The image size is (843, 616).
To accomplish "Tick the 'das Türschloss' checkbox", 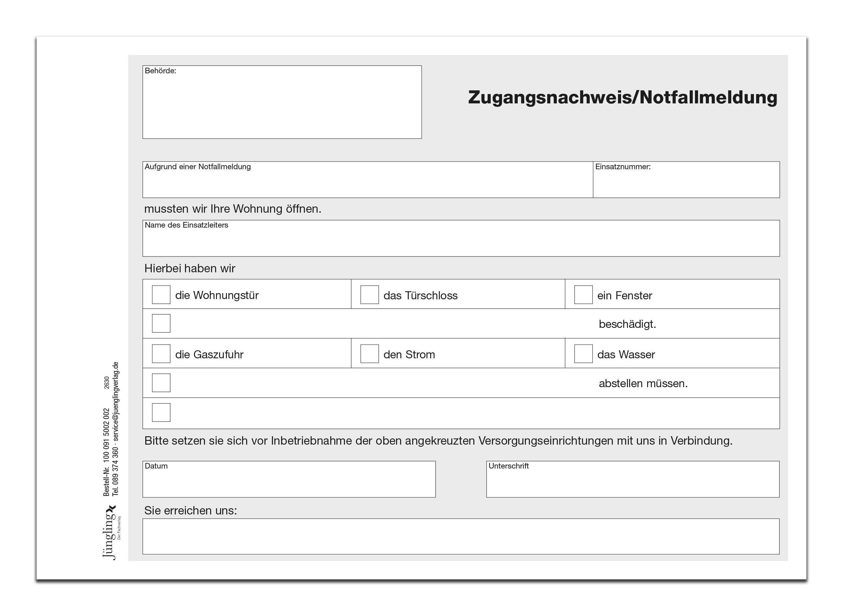I will coord(369,295).
